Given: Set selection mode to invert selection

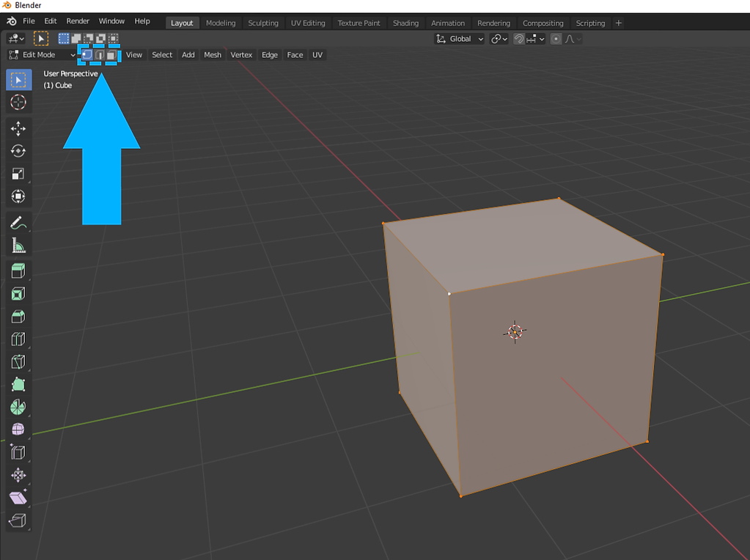Looking at the screenshot, I should click(x=101, y=39).
